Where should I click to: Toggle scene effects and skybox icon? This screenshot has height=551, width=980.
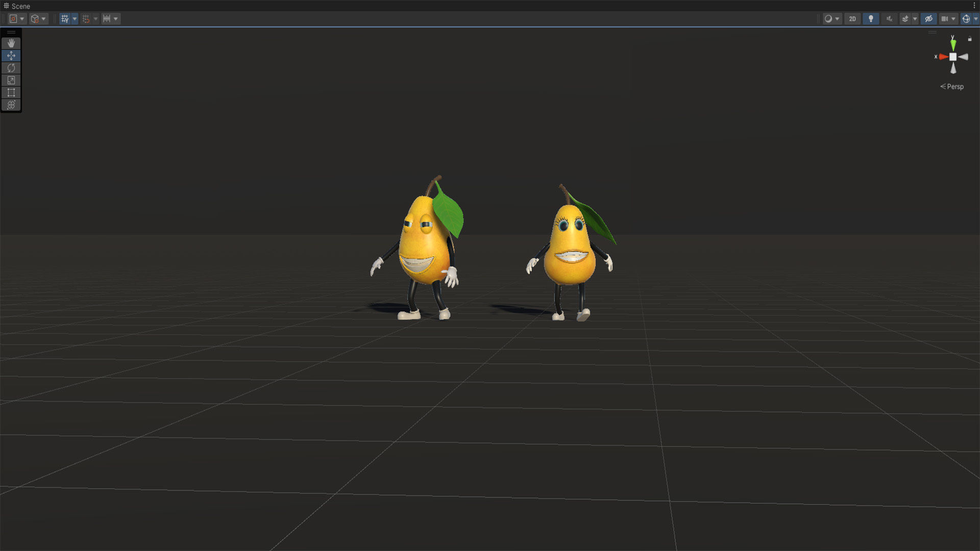[x=905, y=19]
